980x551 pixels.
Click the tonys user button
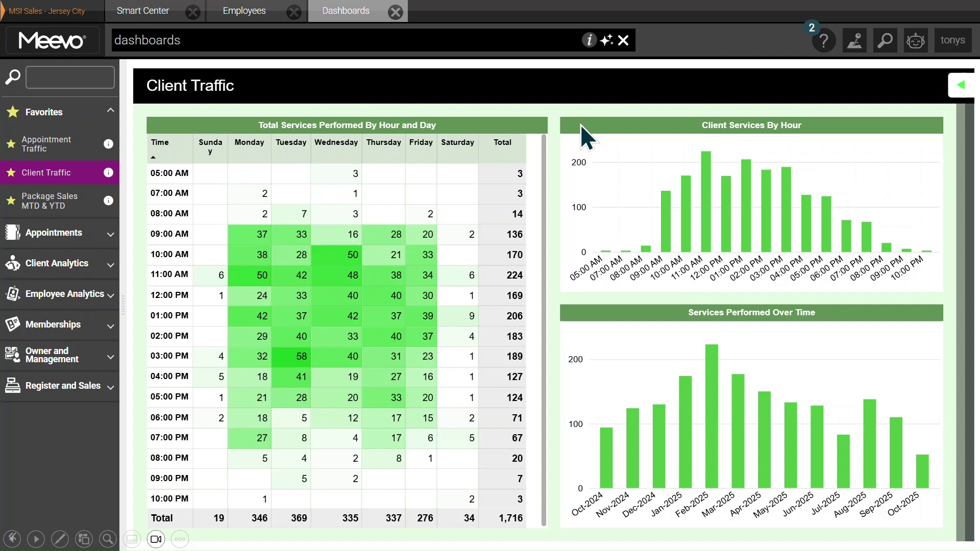953,40
